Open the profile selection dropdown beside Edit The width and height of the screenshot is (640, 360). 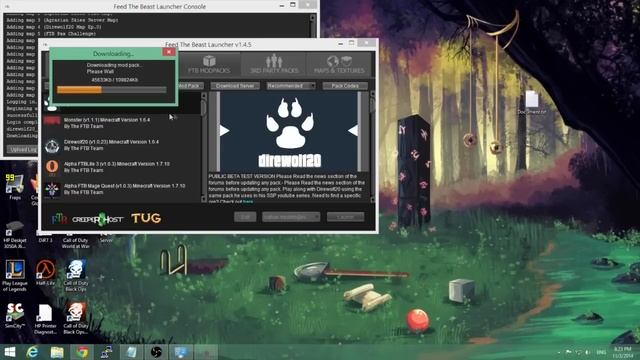tap(291, 217)
